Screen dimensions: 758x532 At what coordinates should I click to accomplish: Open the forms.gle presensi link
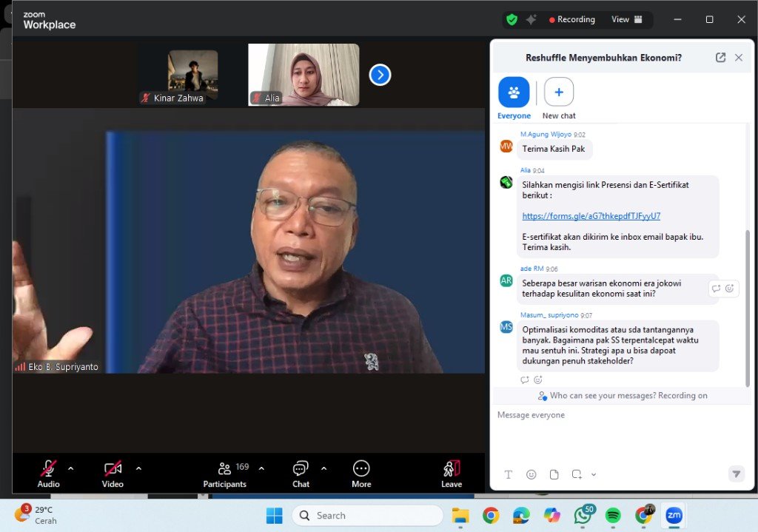(x=591, y=216)
